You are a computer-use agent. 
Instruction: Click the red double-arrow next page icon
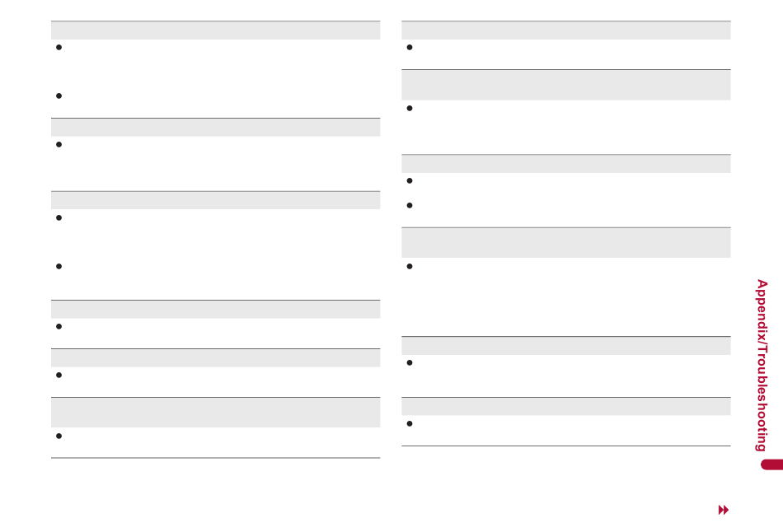[724, 510]
